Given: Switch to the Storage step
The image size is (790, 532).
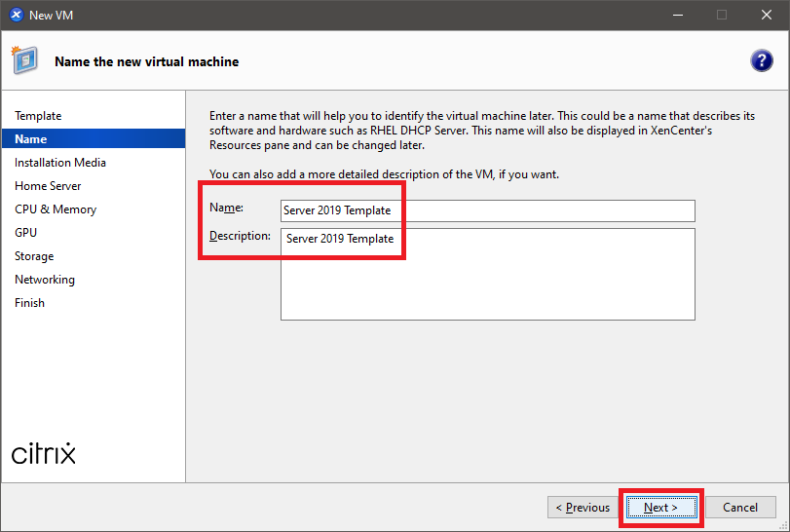Looking at the screenshot, I should coord(34,256).
